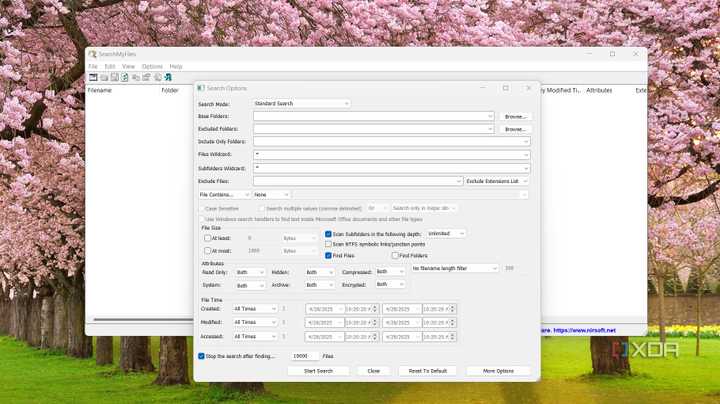720x404 pixels.
Task: Click the seventh icon in the SearchMyFiles toolbar
Action: (157, 77)
